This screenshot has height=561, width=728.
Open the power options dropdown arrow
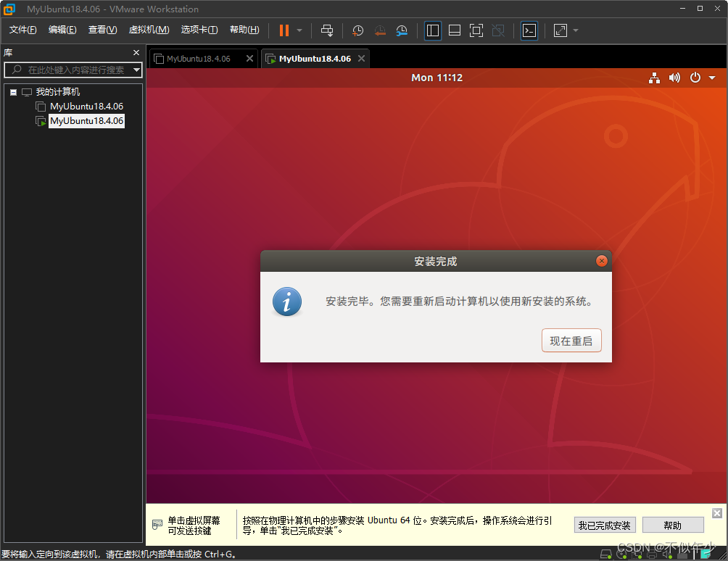[299, 30]
